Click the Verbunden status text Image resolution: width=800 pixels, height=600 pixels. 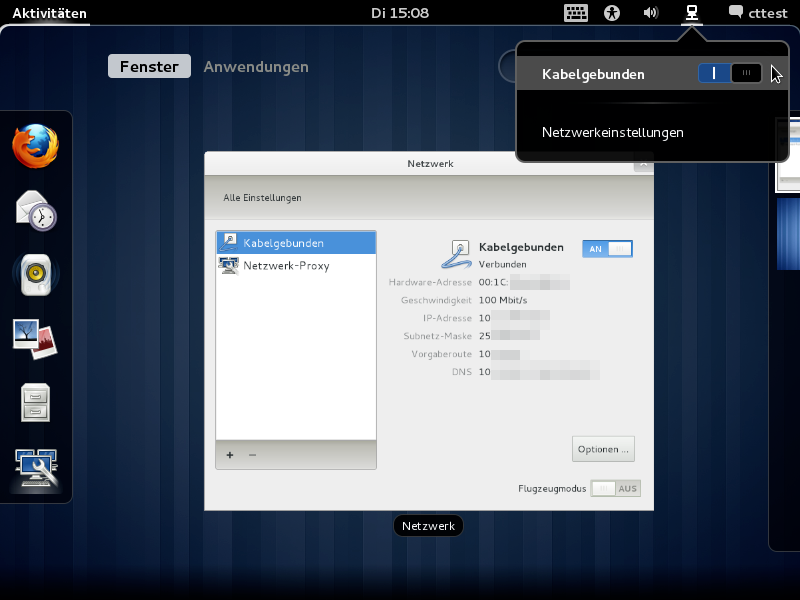pyautogui.click(x=502, y=264)
